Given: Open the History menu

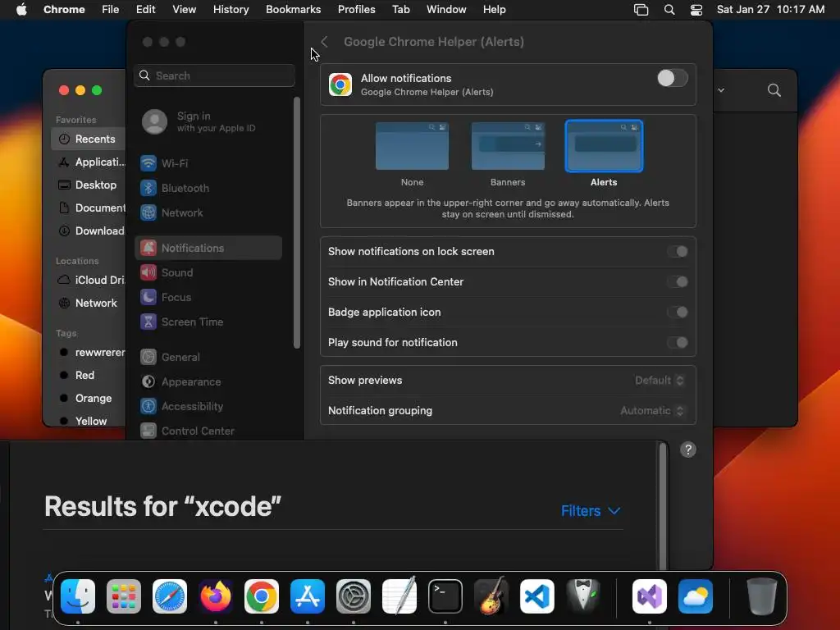Looking at the screenshot, I should tap(231, 10).
